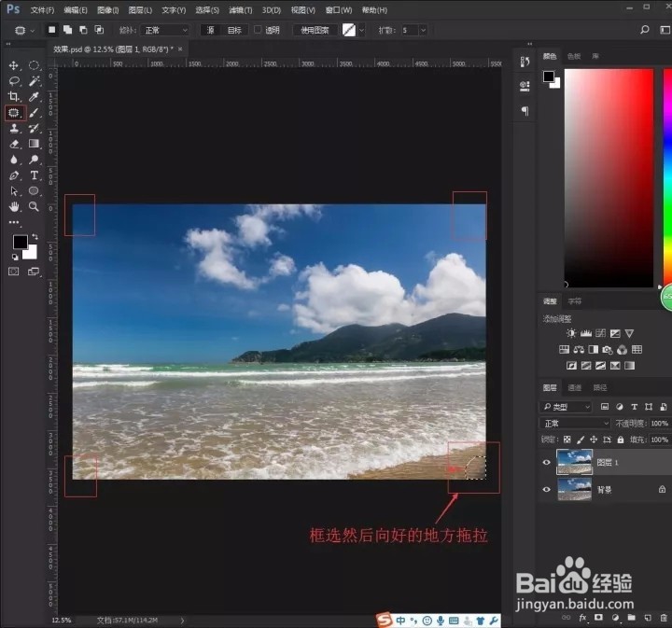Select the Eraser tool
This screenshot has height=628, width=672.
[x=14, y=144]
